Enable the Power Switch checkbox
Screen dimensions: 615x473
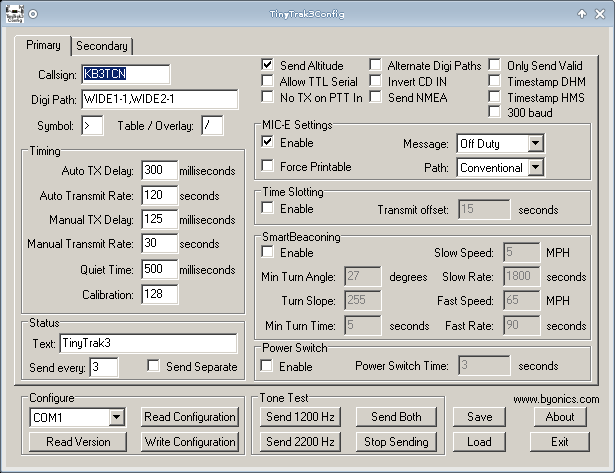266,366
